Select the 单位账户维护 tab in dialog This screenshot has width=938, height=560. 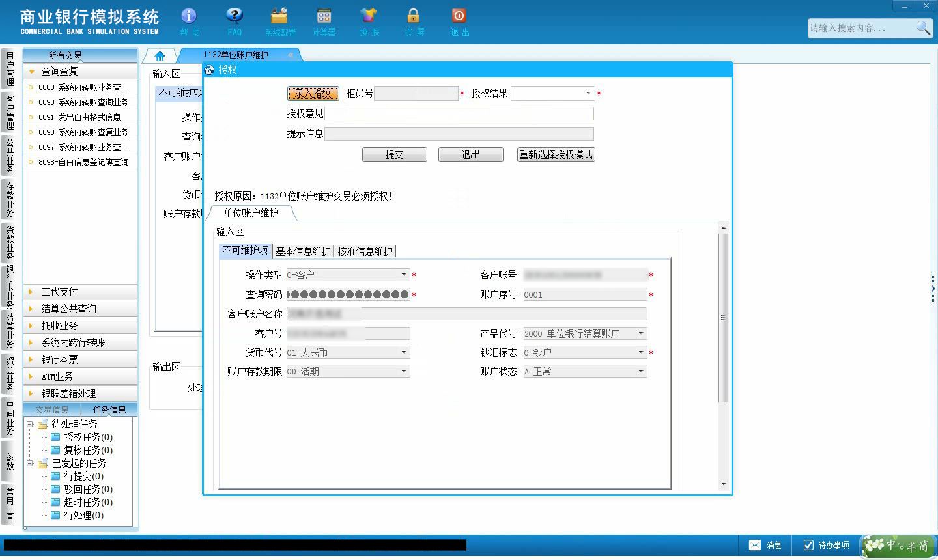tap(251, 213)
